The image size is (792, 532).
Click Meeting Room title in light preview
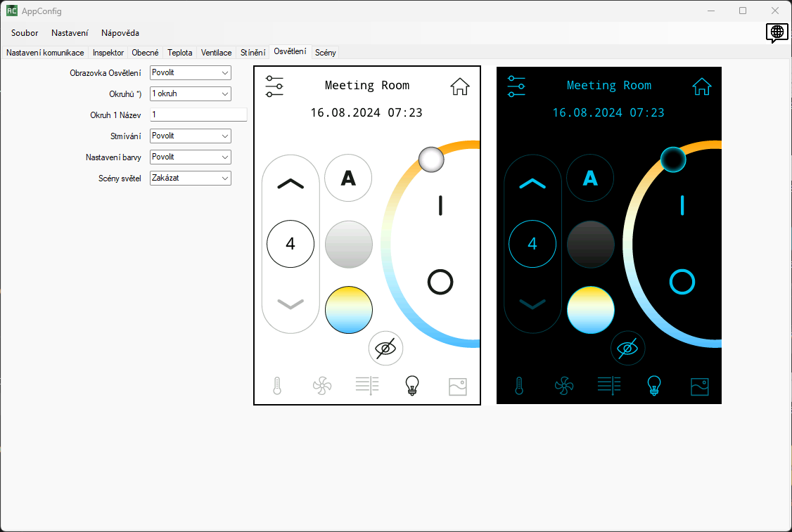pyautogui.click(x=367, y=85)
